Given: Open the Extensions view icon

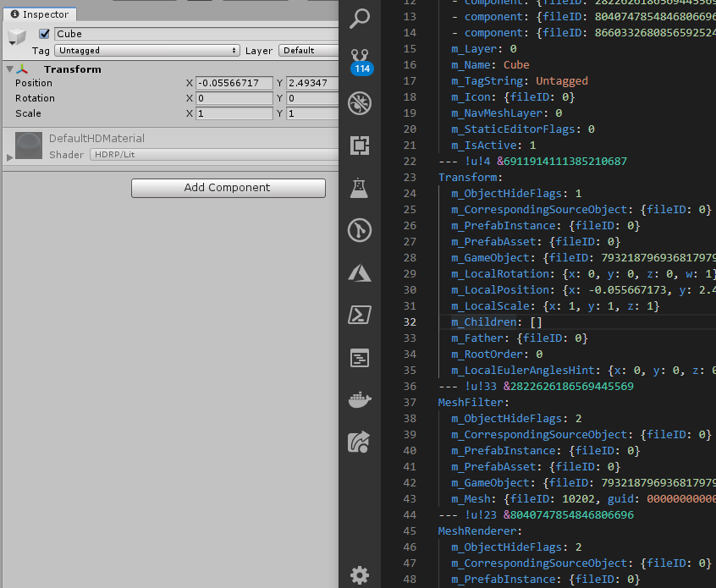Looking at the screenshot, I should (360, 146).
